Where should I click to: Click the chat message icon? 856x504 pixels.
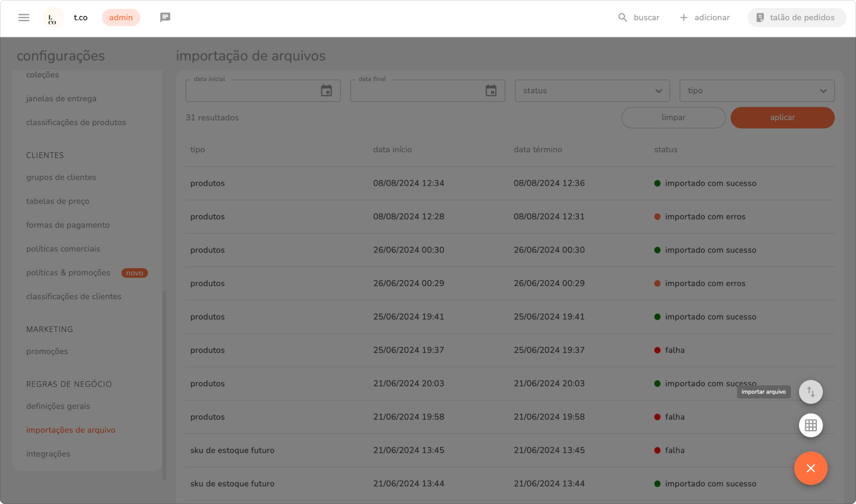click(x=165, y=17)
